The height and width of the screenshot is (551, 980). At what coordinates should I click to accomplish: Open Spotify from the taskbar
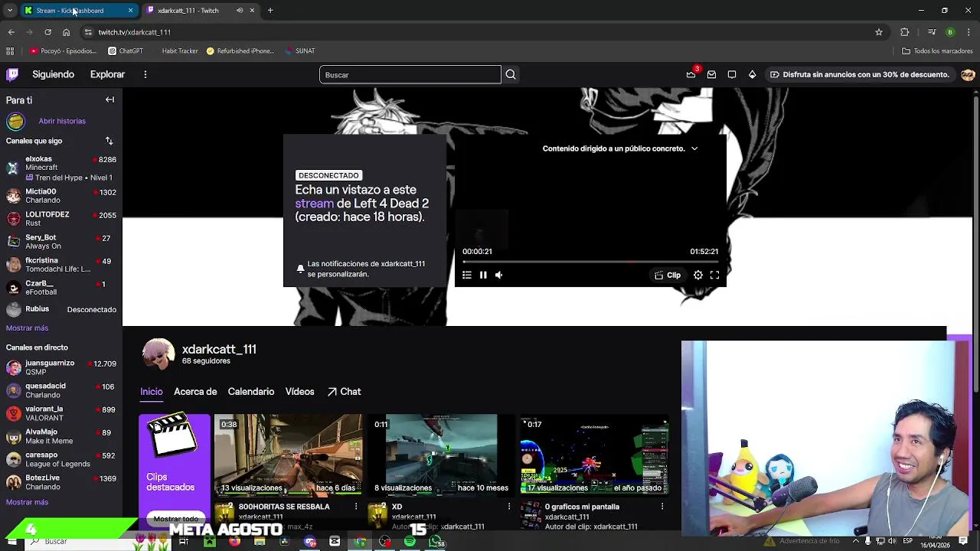(410, 542)
